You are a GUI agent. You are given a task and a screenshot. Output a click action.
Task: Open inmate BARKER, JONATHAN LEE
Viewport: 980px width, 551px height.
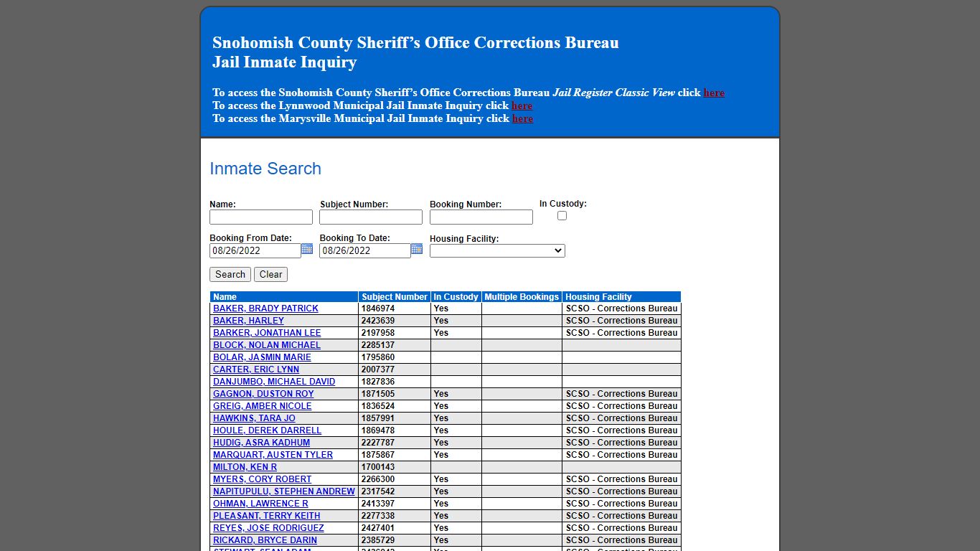coord(267,333)
